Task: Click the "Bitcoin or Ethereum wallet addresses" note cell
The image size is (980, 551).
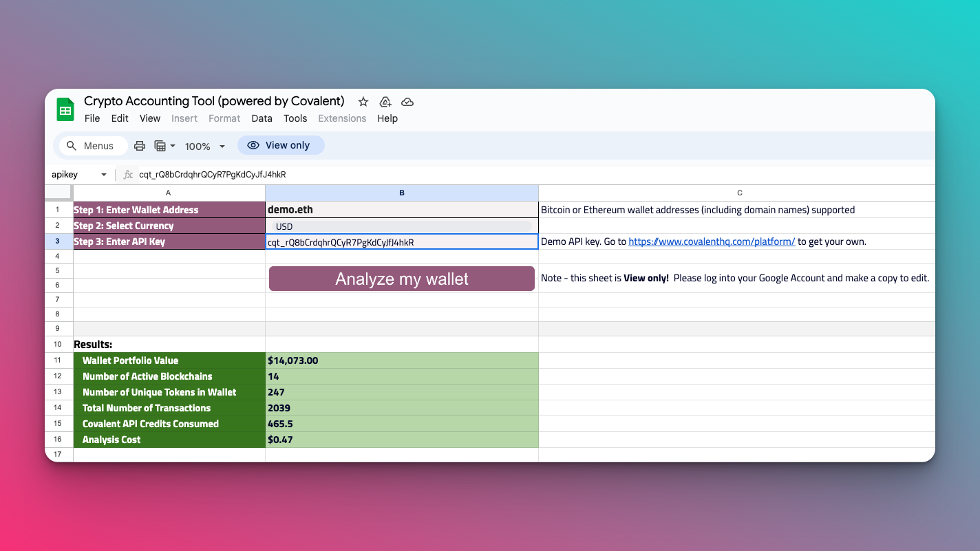Action: pos(737,210)
